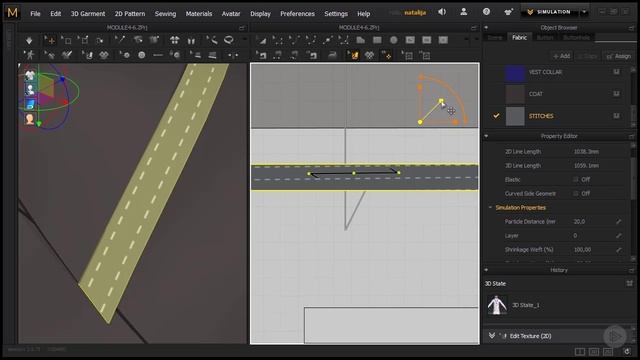This screenshot has width=640, height=360.
Task: Open the Materials menu
Action: click(x=199, y=13)
